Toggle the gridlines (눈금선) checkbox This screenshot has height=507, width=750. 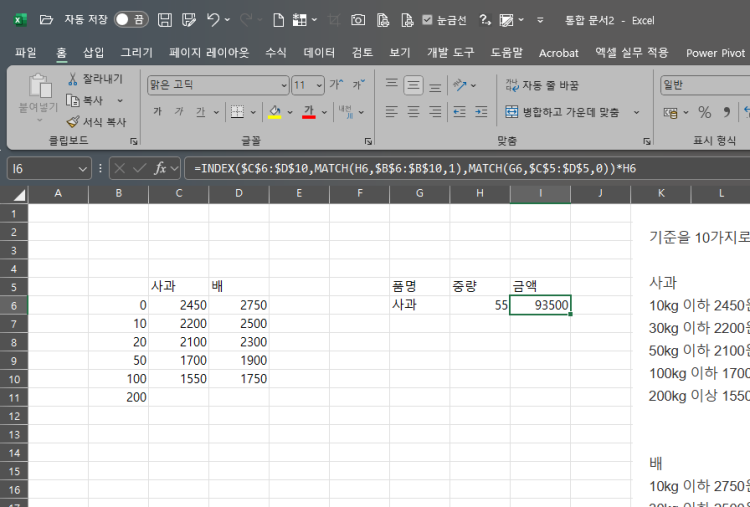(x=428, y=19)
